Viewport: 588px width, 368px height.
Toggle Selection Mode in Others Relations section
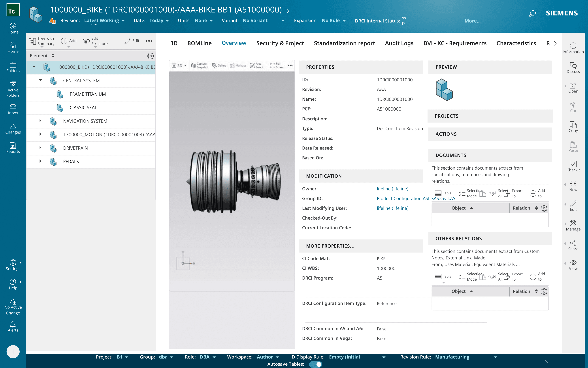471,276
